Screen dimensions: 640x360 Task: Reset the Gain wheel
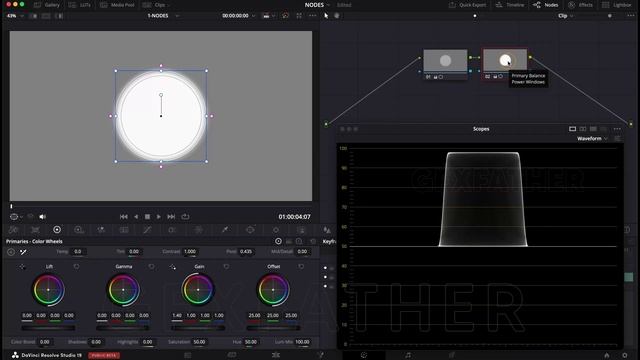click(x=226, y=267)
